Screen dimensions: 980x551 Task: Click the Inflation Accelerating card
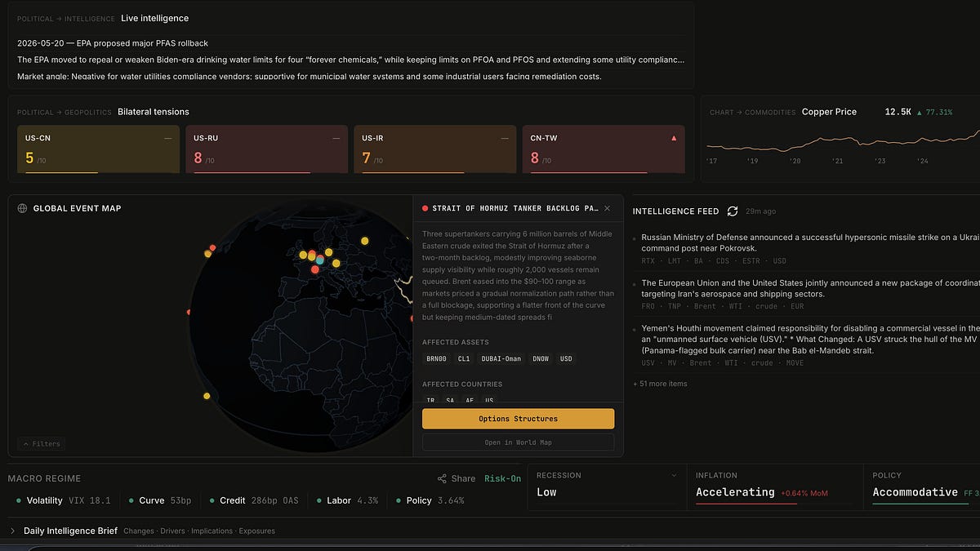773,487
